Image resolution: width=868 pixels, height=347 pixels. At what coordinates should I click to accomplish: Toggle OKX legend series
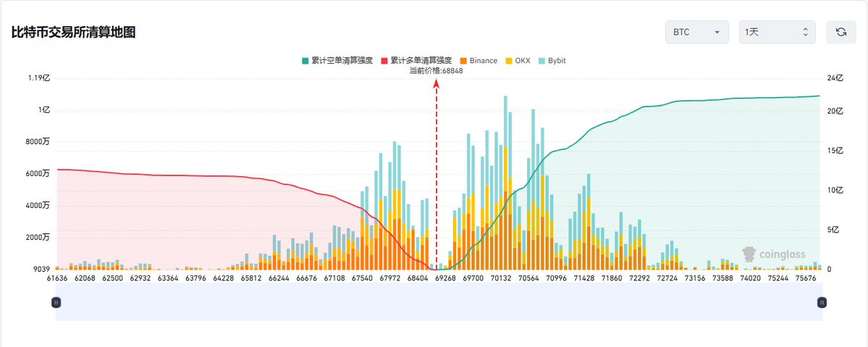(x=518, y=60)
